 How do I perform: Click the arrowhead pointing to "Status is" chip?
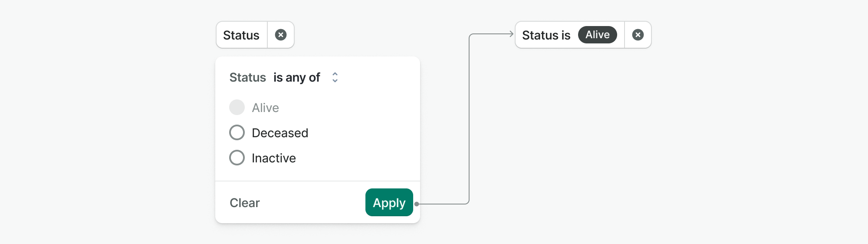[x=511, y=34]
